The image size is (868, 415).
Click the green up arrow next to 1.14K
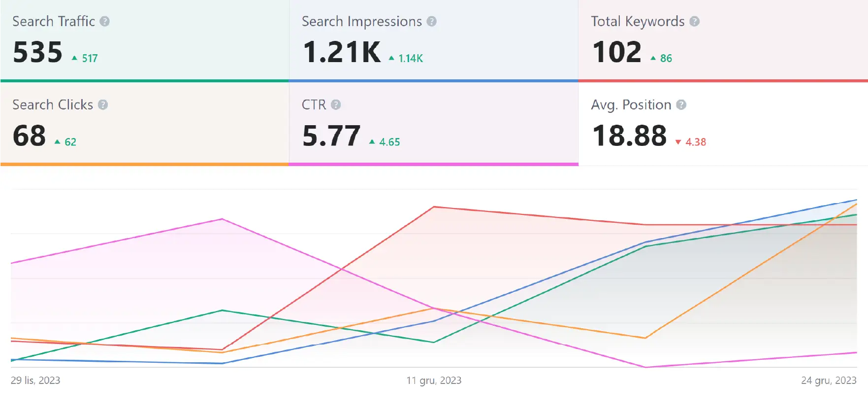(391, 58)
